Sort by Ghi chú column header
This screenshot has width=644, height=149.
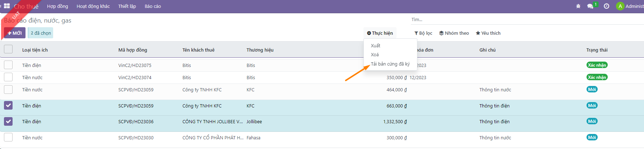tap(487, 50)
